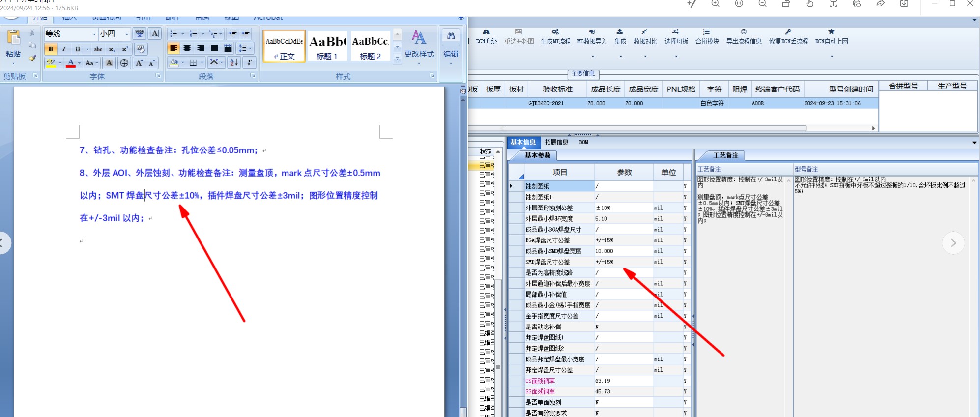Click the bullet list icon
This screenshot has height=417, width=980.
[173, 34]
